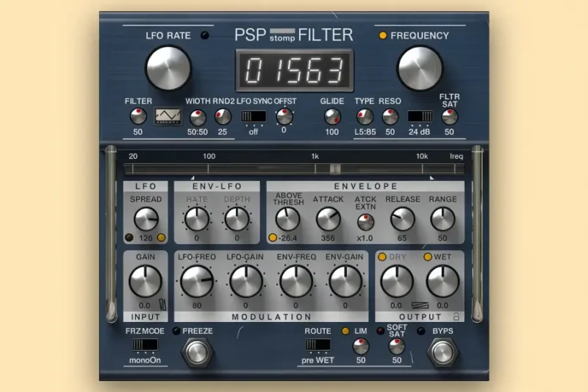Click the 'pre WET' route label
Viewport: 588px width, 392px height.
click(318, 360)
